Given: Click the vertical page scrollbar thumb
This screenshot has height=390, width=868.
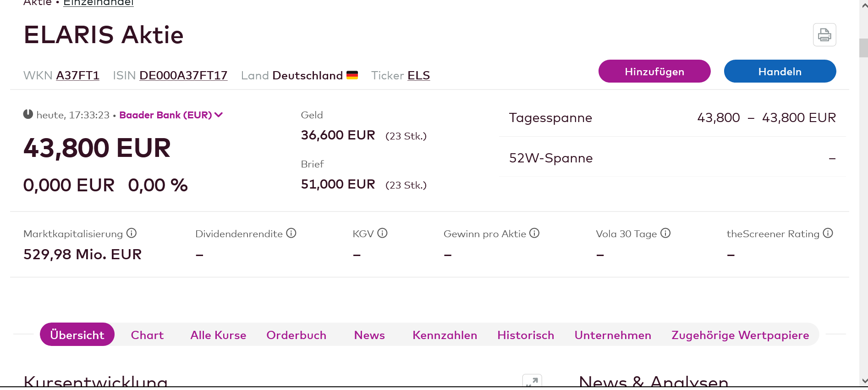Looking at the screenshot, I should click(x=863, y=48).
